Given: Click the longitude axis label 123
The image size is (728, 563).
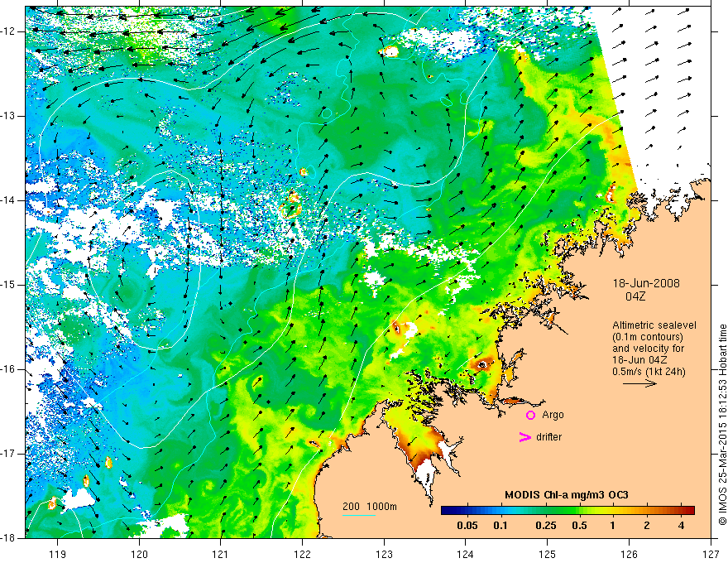Looking at the screenshot, I should 384,554.
